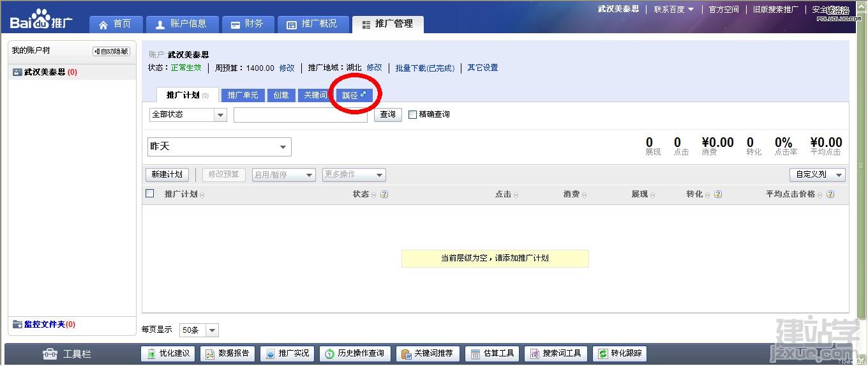Open the 账户信息 tab
Viewport: 868px width, 366px height.
point(182,24)
